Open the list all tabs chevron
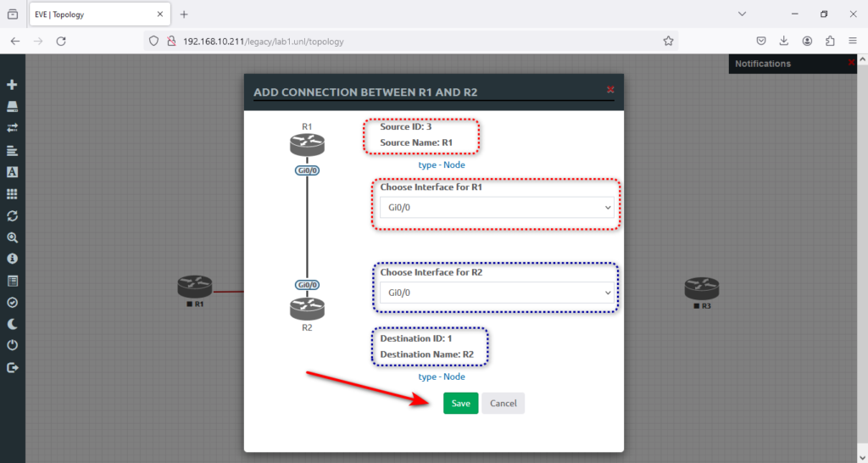Screen dimensions: 868x463 (x=742, y=14)
